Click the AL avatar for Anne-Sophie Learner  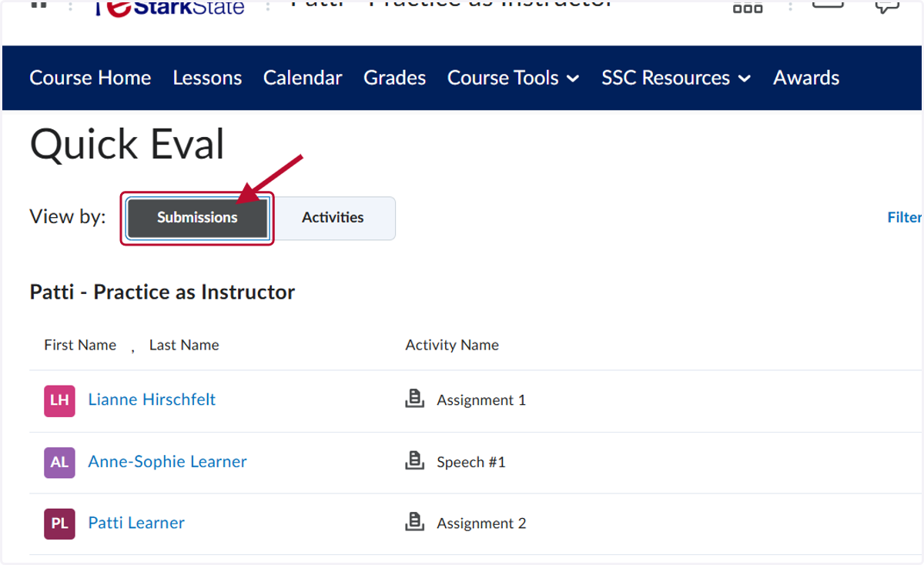point(59,462)
